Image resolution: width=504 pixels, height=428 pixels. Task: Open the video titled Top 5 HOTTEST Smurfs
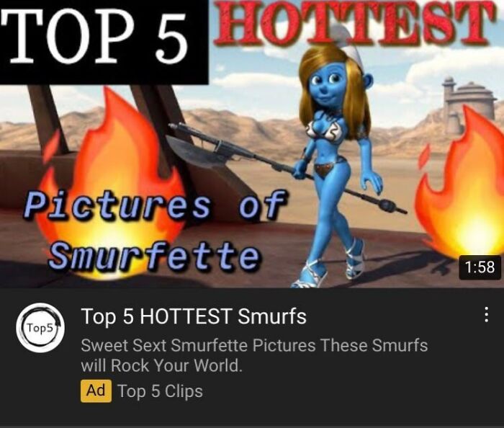tap(194, 316)
